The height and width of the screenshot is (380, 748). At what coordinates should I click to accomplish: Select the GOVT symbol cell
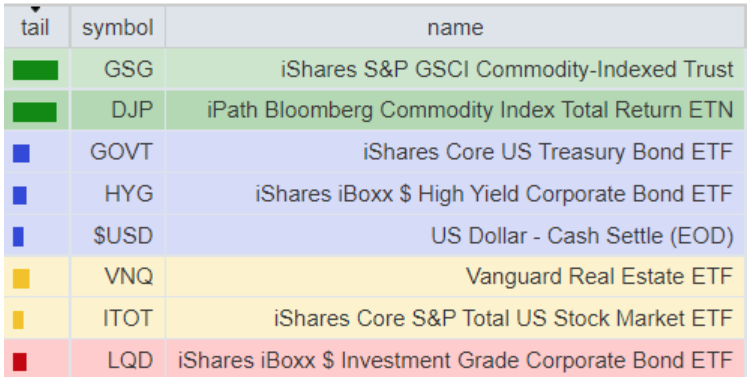(118, 152)
